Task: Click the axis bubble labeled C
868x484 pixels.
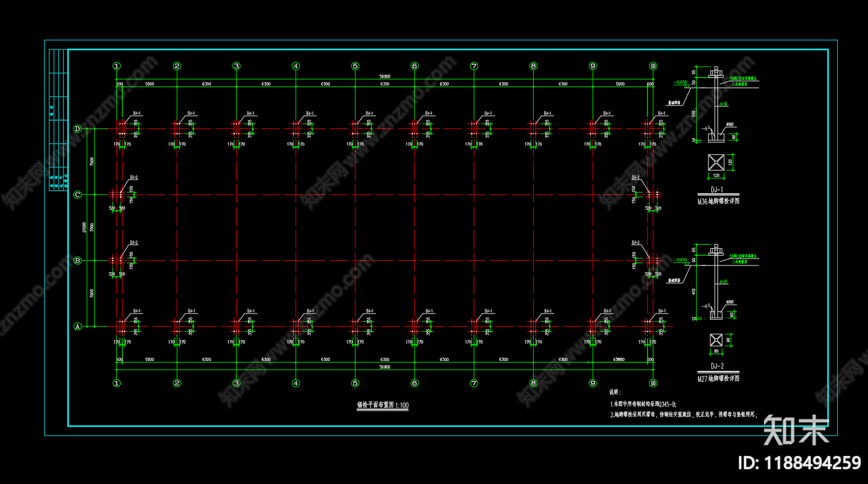Action: click(x=78, y=195)
